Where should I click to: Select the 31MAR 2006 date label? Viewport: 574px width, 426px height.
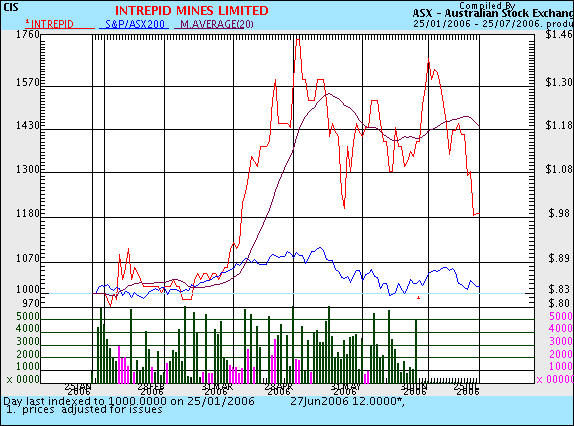tap(217, 389)
